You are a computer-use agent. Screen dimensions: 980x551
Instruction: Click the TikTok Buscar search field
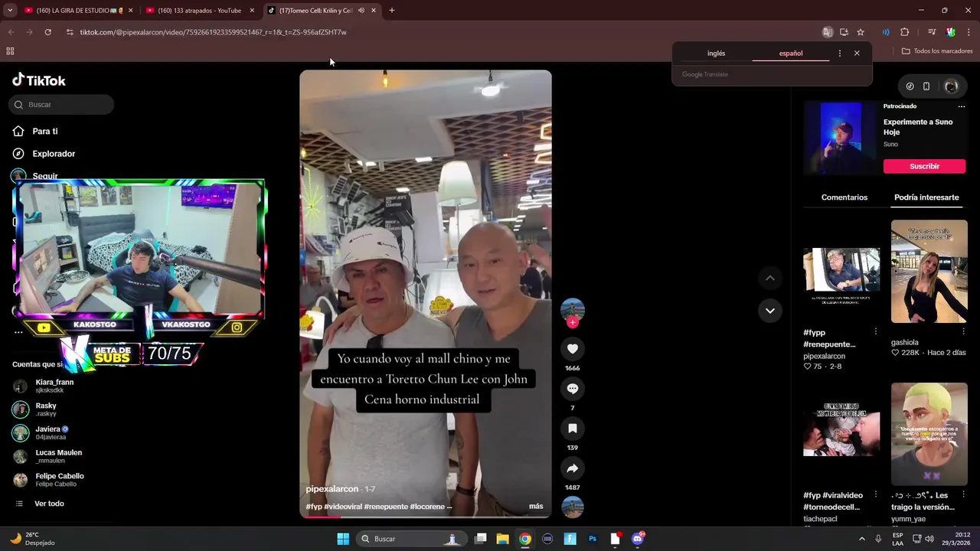pos(61,105)
